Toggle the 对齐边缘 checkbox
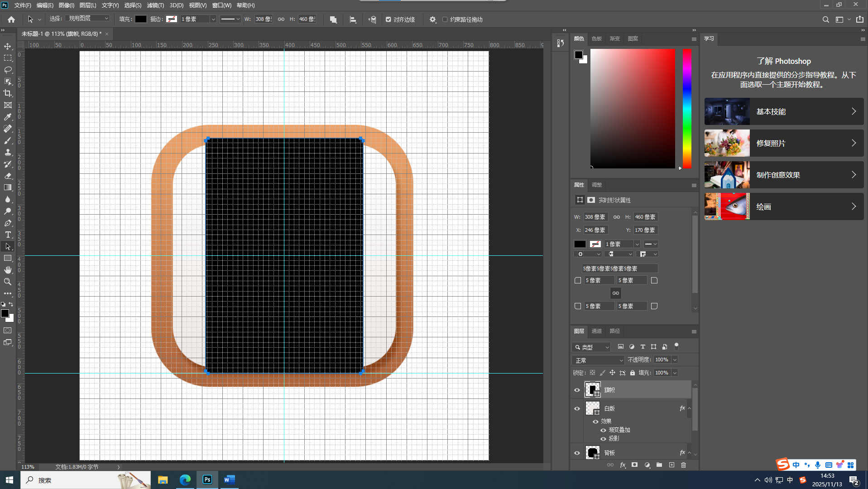Screen dimensions: 868x489 (388, 19)
